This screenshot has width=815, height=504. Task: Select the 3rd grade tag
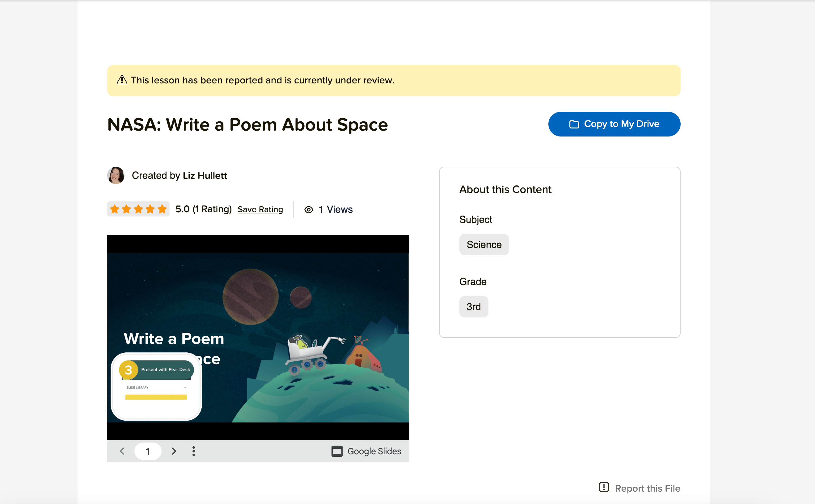(474, 307)
